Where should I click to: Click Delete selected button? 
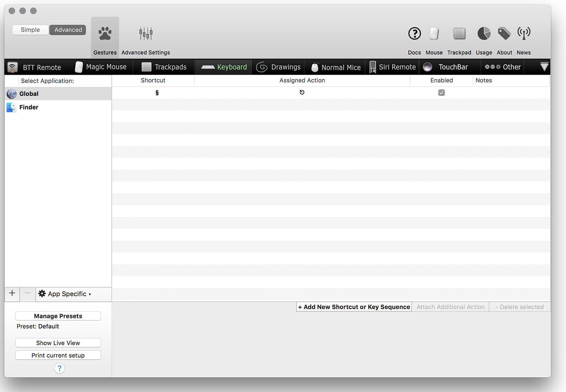(x=520, y=307)
